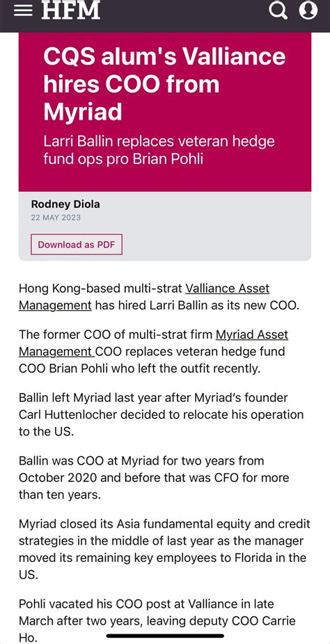Viewport: 330px width, 644px height.
Task: Click the Download as PDF button
Action: (x=77, y=245)
